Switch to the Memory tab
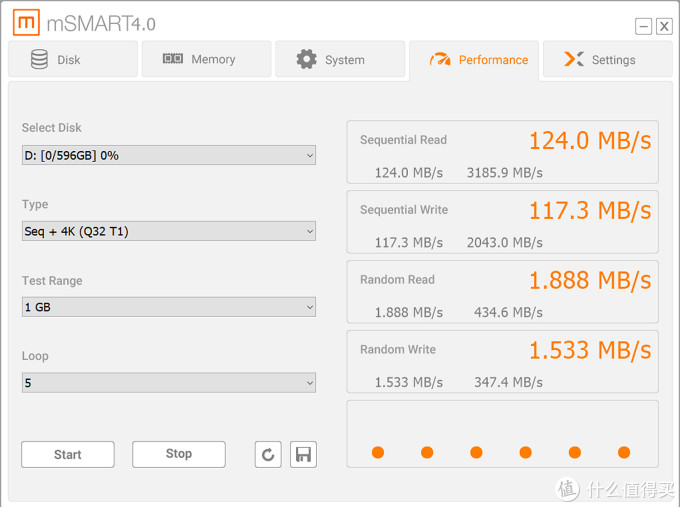The width and height of the screenshot is (680, 507). tap(206, 60)
